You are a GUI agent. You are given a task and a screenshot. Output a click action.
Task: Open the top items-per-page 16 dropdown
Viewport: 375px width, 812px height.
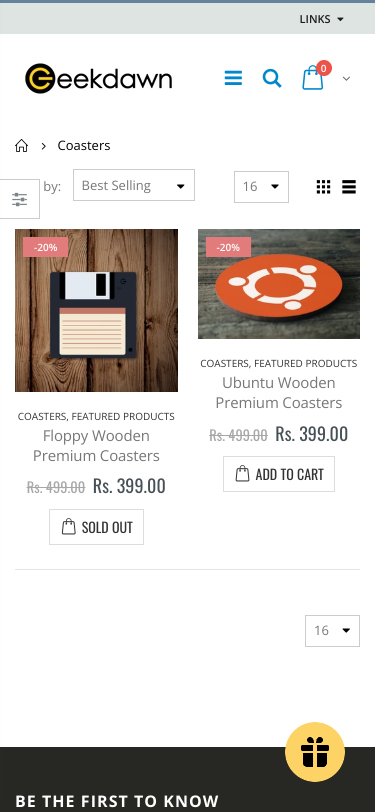tap(261, 187)
